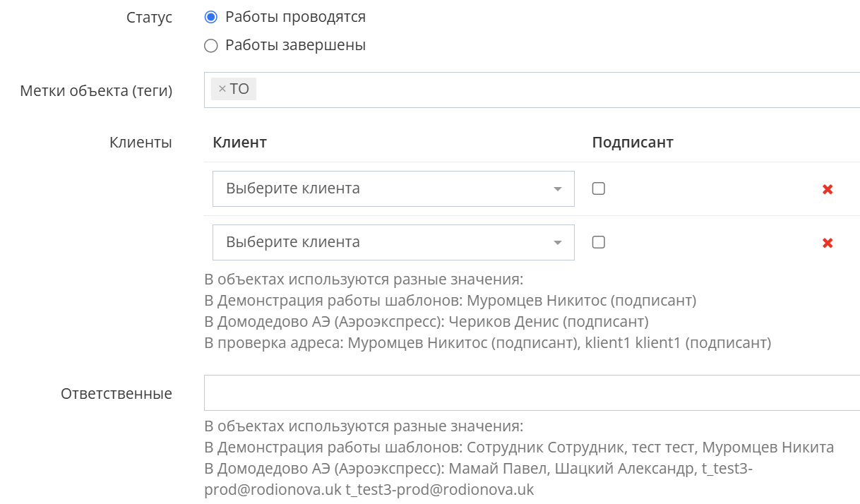Click the "Метки объекта (теги)" label

point(96,90)
